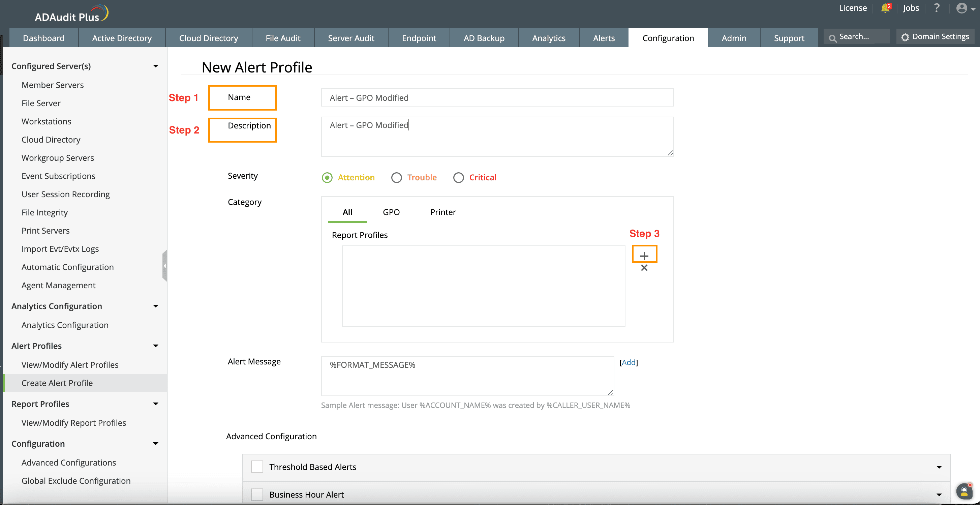Click the search magnifier icon
Viewport: 980px width, 505px height.
[832, 38]
